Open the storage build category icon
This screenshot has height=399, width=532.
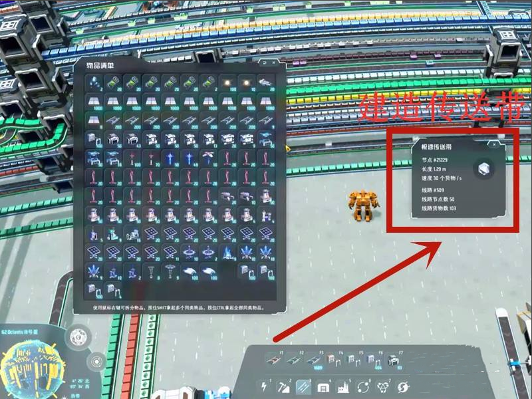click(x=323, y=386)
